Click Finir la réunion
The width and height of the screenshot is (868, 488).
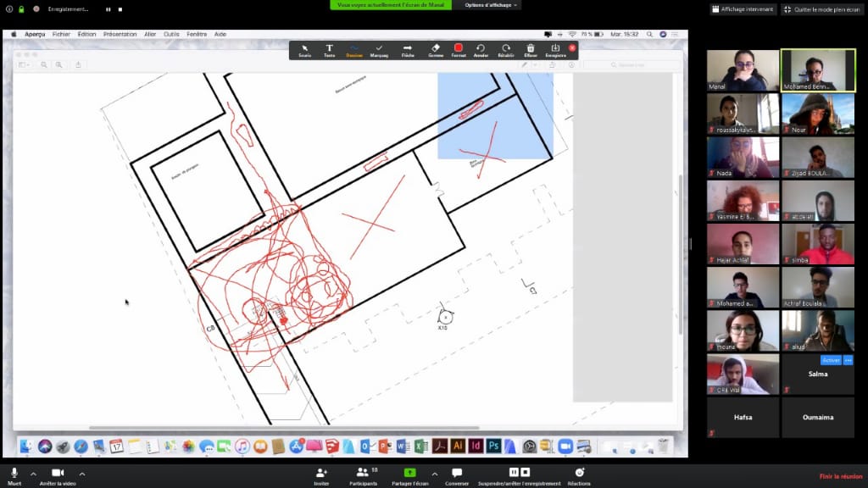coord(840,476)
